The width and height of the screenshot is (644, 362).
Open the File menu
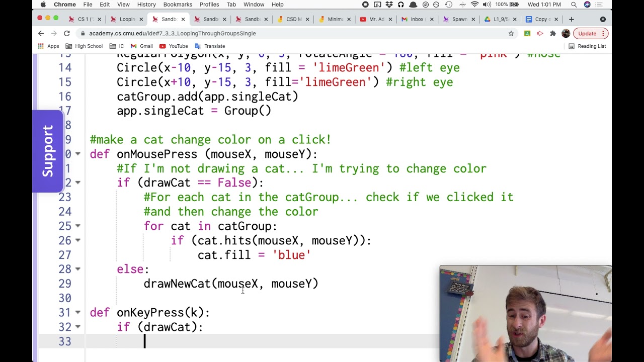(x=88, y=5)
